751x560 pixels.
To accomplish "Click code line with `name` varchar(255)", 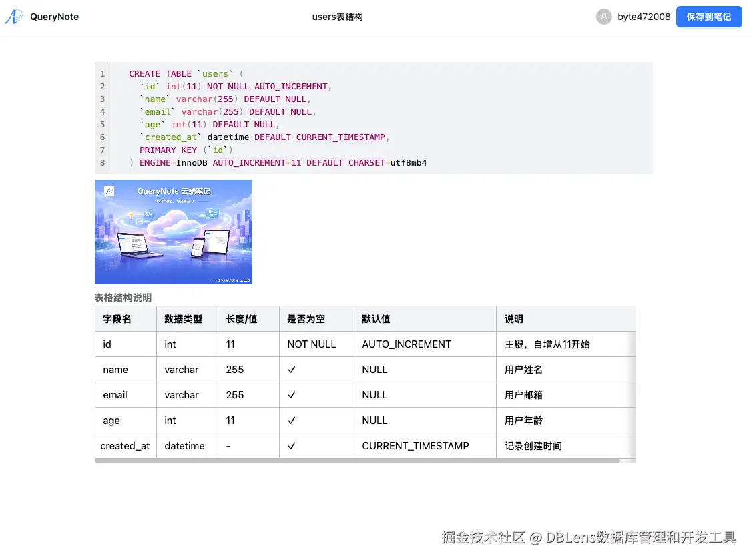I will tap(225, 99).
